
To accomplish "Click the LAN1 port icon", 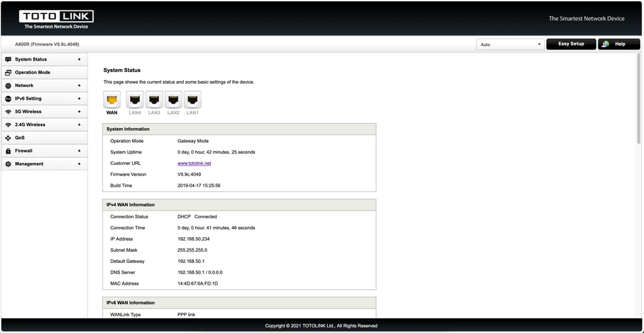I will [x=192, y=100].
